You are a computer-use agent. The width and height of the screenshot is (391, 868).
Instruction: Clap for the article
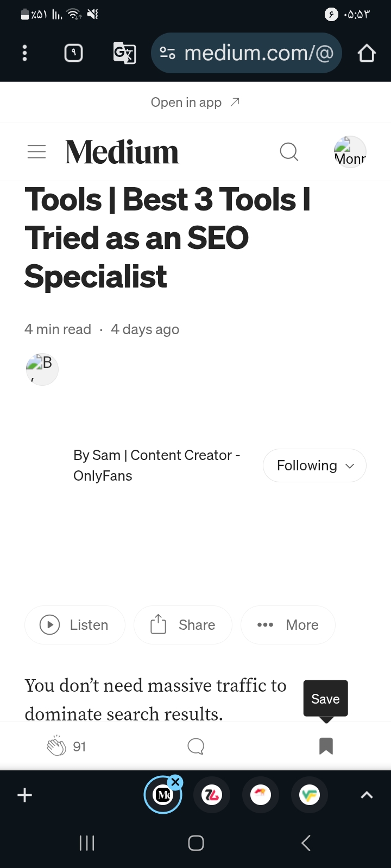click(56, 746)
